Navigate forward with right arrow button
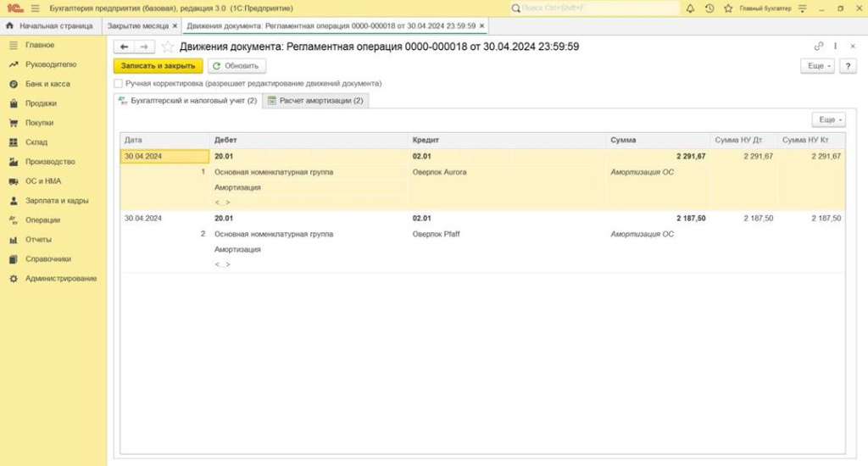This screenshot has width=868, height=466. (145, 47)
